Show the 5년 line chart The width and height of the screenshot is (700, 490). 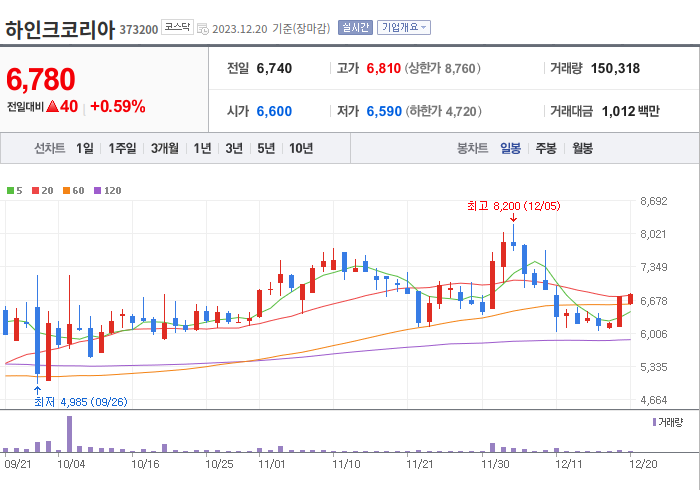pyautogui.click(x=266, y=148)
